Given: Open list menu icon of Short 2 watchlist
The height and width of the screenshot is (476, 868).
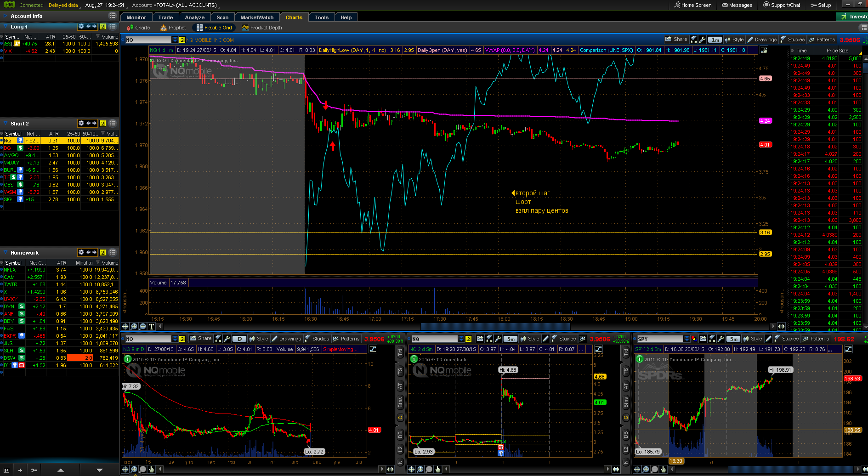Looking at the screenshot, I should tap(113, 123).
